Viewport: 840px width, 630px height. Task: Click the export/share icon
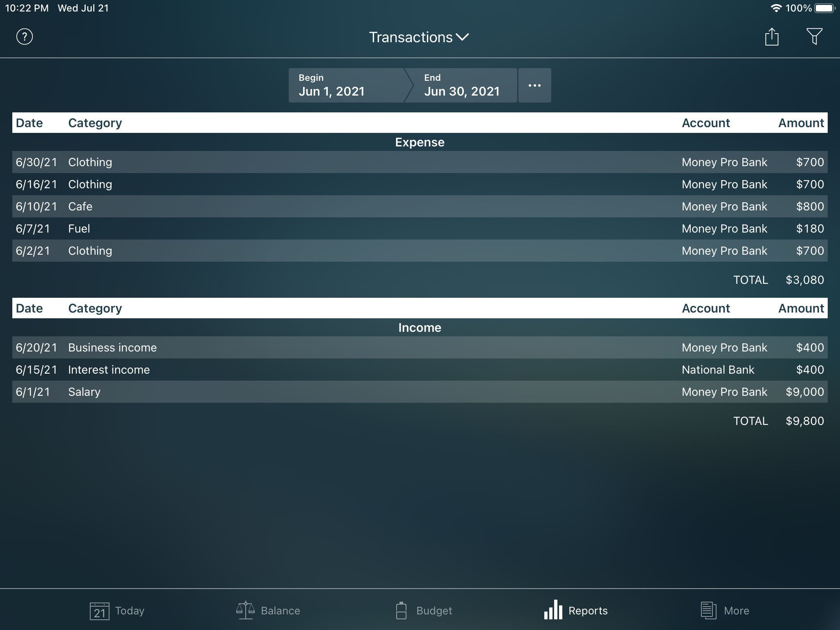tap(771, 37)
